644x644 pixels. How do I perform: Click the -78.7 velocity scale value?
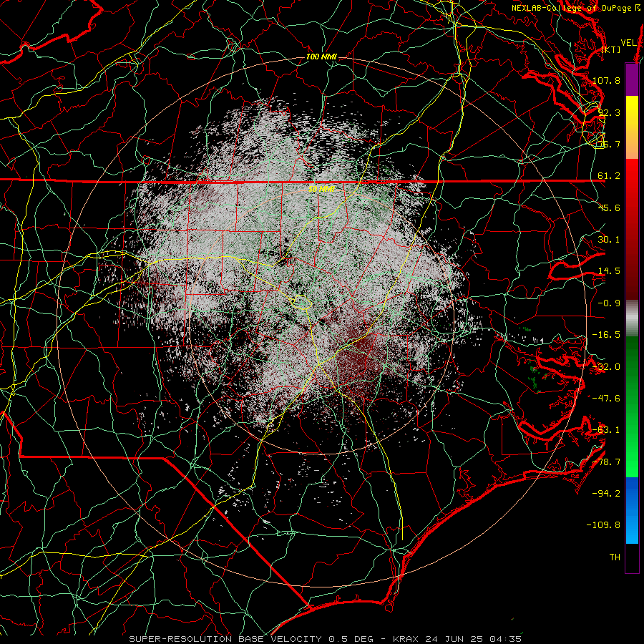click(606, 462)
